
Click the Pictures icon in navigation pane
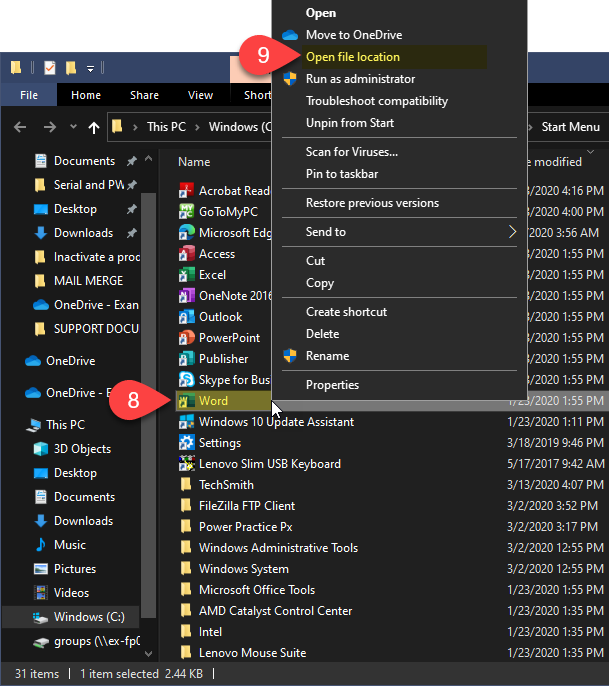coord(41,569)
